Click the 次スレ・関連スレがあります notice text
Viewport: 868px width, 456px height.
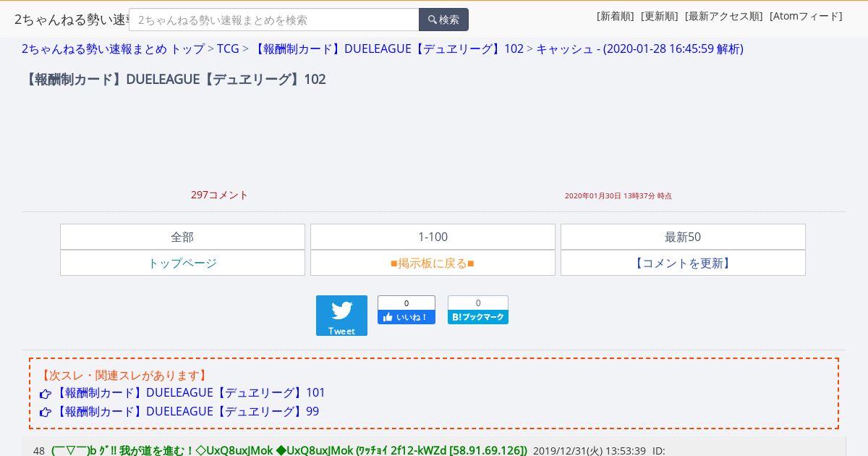click(124, 375)
